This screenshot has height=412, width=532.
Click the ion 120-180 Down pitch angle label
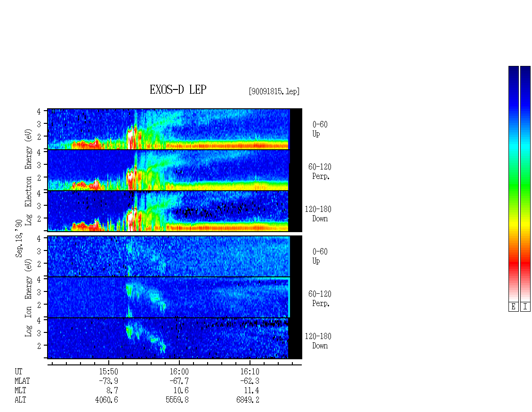(x=318, y=341)
